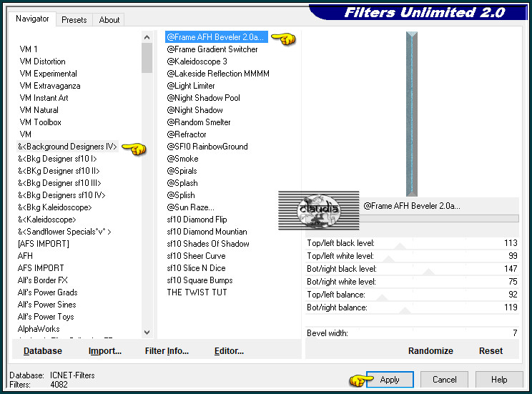Select the AFH category
This screenshot has height=394, width=532.
[x=25, y=256]
